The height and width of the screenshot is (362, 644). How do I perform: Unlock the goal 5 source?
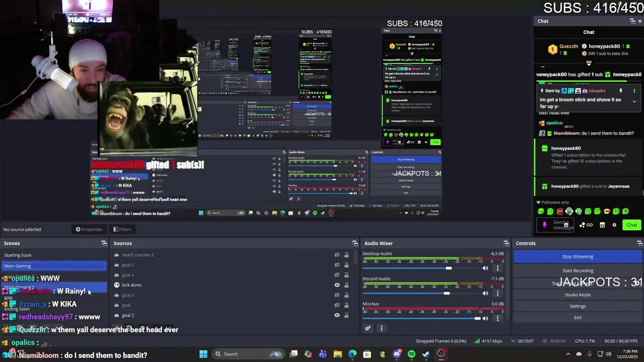[x=346, y=265]
